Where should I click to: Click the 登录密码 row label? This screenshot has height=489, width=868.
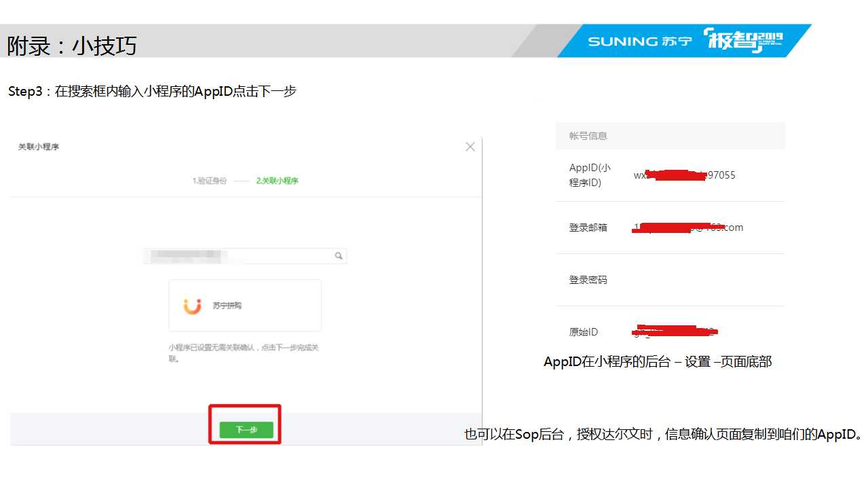coord(588,280)
